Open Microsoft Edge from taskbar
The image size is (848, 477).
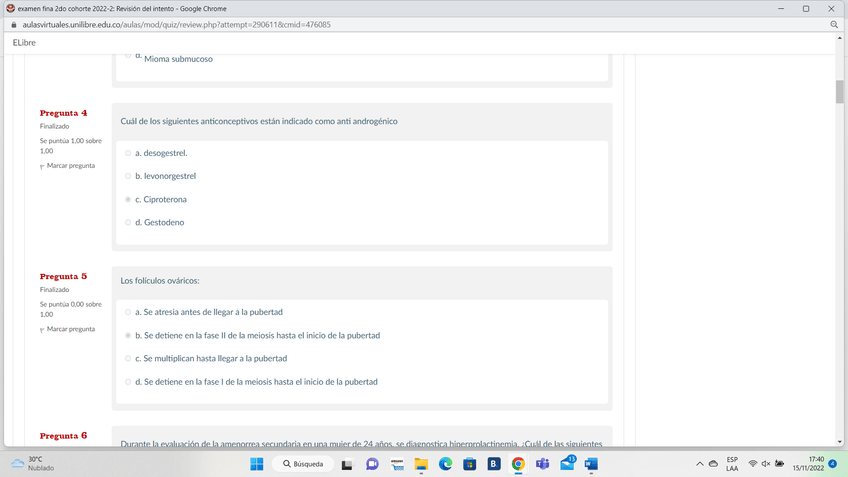coord(445,464)
